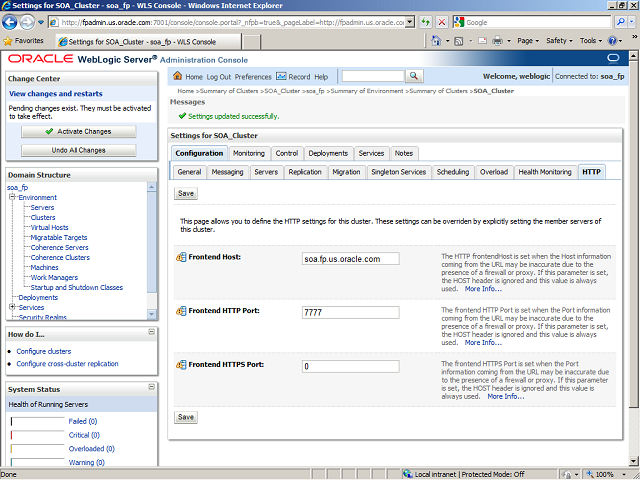Expand the Services tree node
The height and width of the screenshot is (480, 640).
[x=11, y=307]
